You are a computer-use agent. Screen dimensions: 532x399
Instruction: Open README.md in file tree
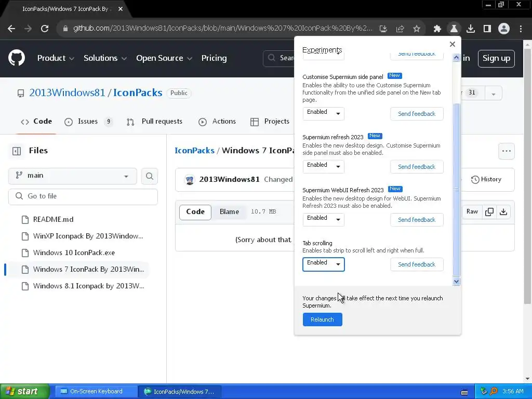coord(54,220)
